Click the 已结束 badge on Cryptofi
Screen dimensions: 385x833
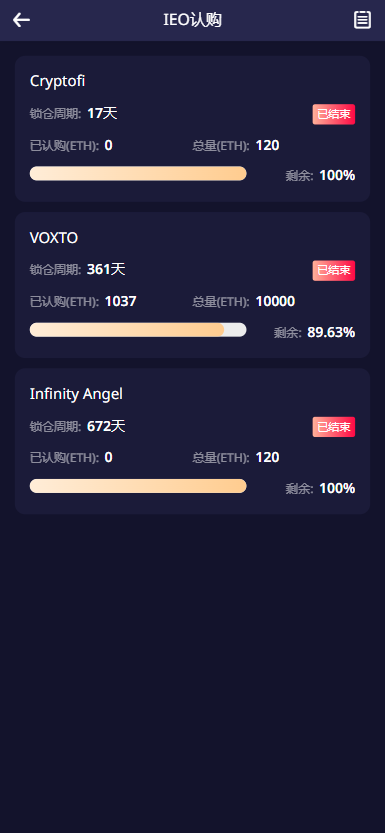coord(333,114)
